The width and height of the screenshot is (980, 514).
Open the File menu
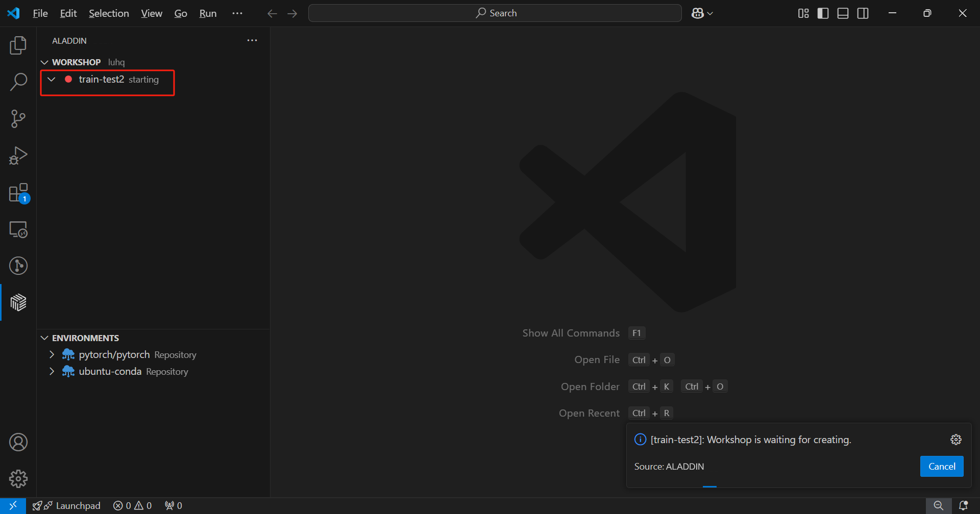pyautogui.click(x=40, y=13)
